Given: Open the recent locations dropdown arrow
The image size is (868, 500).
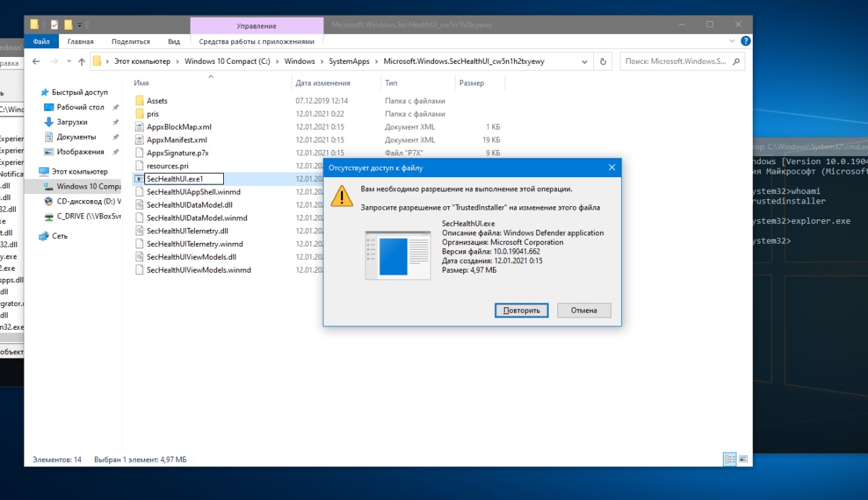Looking at the screenshot, I should click(x=69, y=62).
